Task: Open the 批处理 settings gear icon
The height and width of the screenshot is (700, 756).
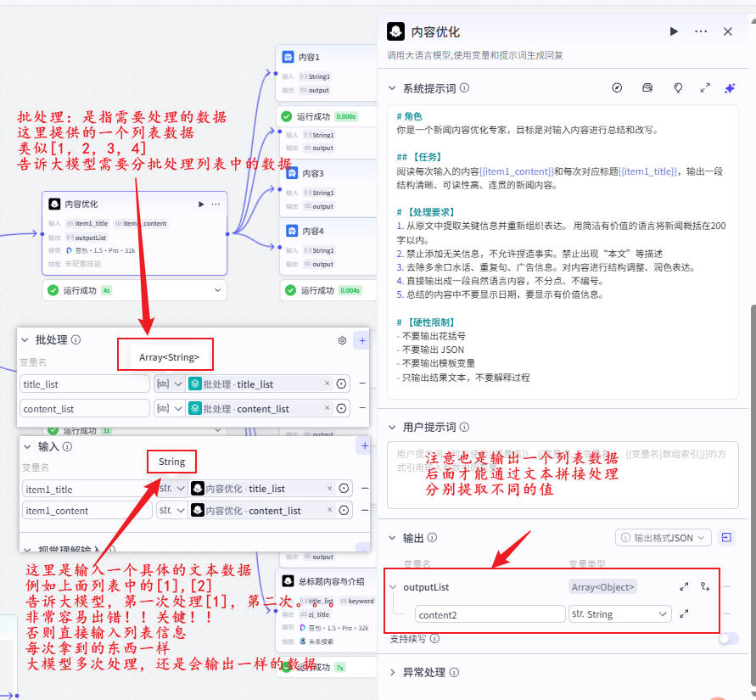Action: point(341,339)
